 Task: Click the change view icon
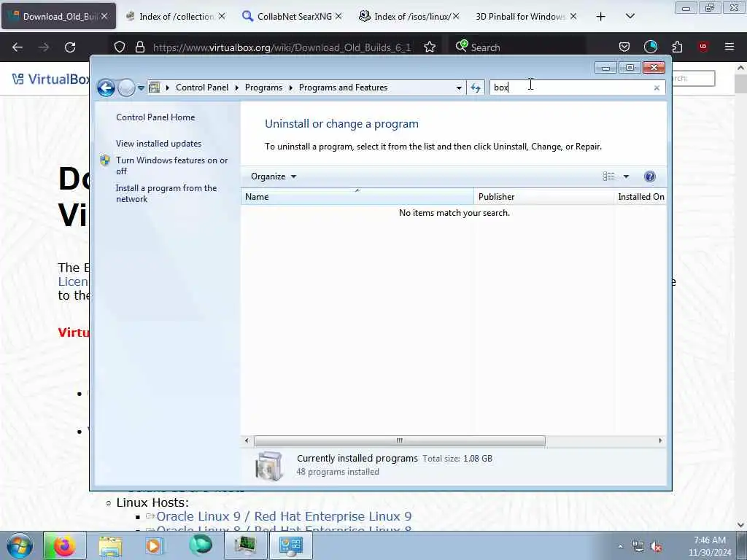click(x=609, y=176)
